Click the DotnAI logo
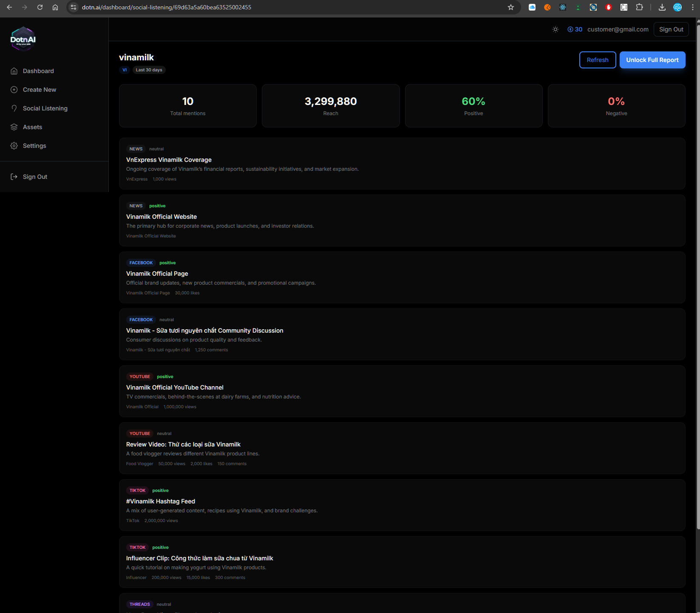The height and width of the screenshot is (613, 700). pyautogui.click(x=23, y=39)
